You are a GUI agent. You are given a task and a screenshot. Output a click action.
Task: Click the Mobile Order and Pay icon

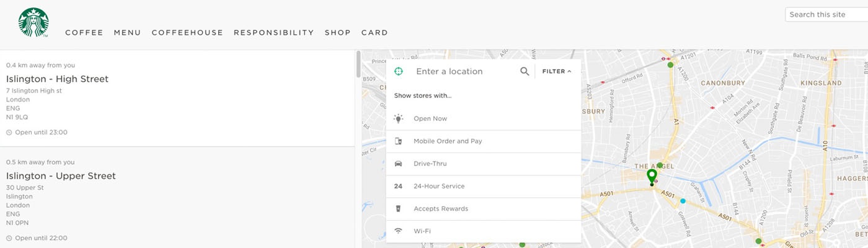click(399, 141)
